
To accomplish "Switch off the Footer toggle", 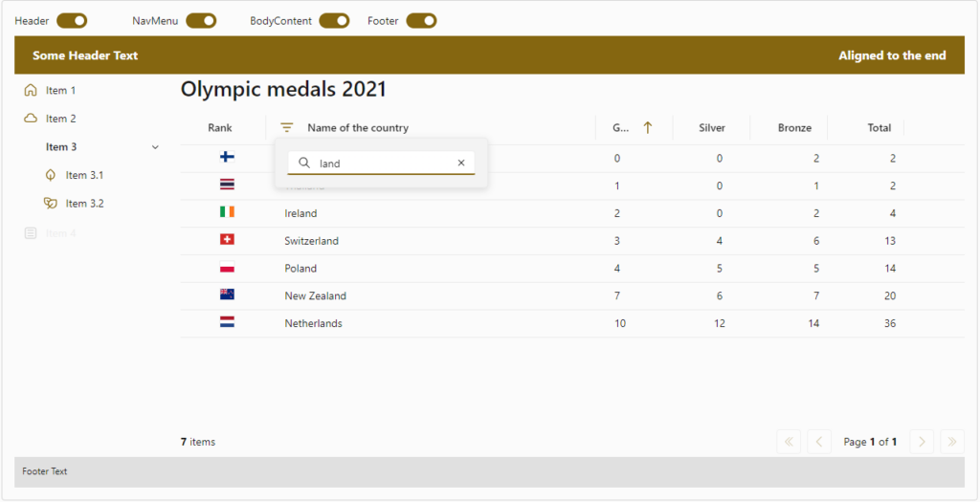I will [x=421, y=21].
